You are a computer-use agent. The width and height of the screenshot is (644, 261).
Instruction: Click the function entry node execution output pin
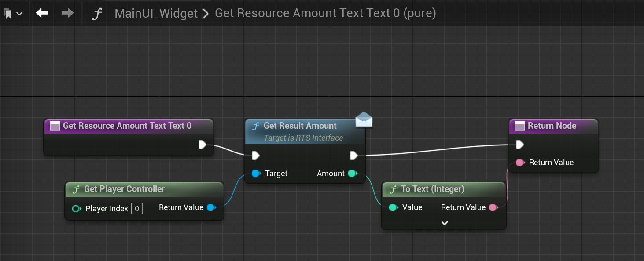[x=202, y=145]
